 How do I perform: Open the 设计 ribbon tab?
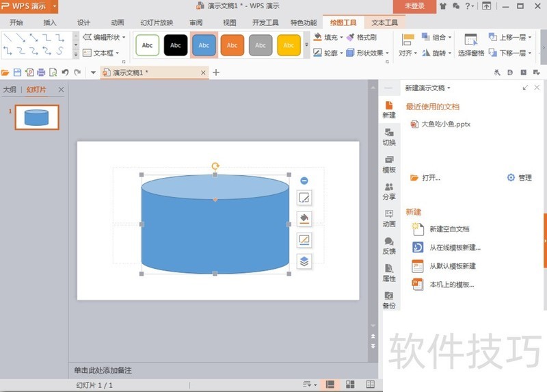[83, 23]
